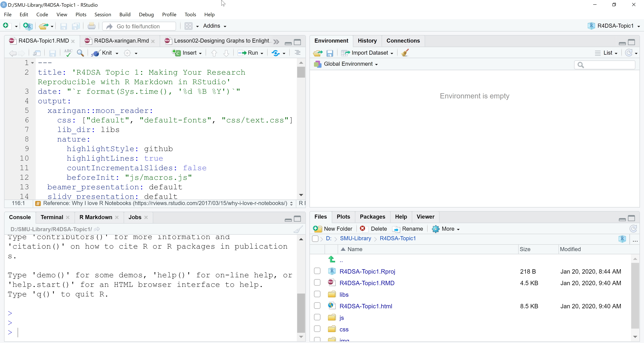Tick the checkbox beside libs folder
The width and height of the screenshot is (644, 343).
317,294
